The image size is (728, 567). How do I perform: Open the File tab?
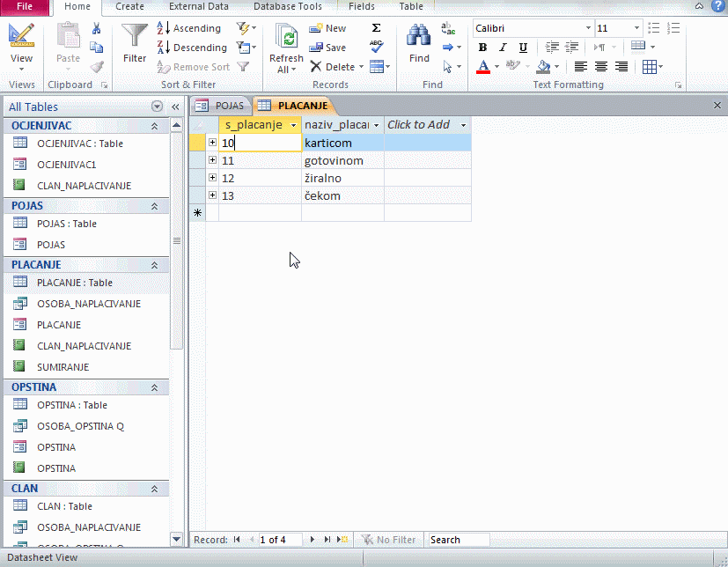25,6
